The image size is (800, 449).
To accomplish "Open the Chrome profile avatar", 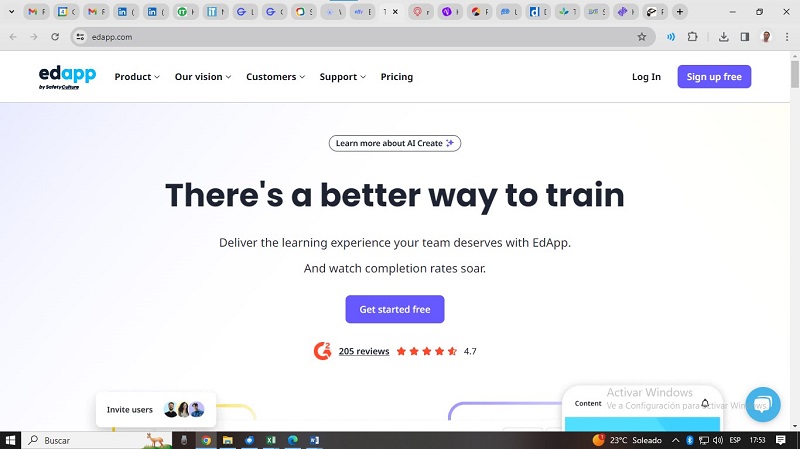I will (x=766, y=37).
